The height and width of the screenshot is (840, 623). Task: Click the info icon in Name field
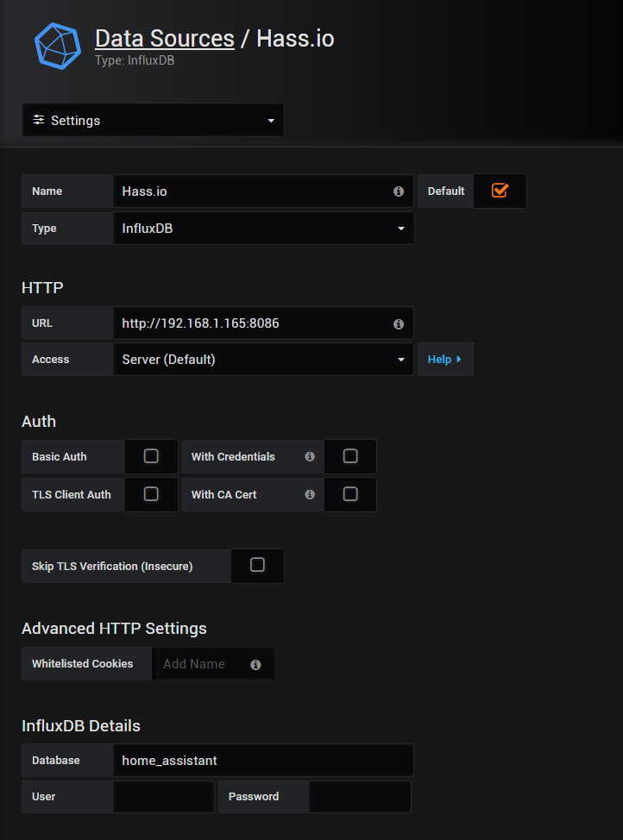[x=399, y=191]
